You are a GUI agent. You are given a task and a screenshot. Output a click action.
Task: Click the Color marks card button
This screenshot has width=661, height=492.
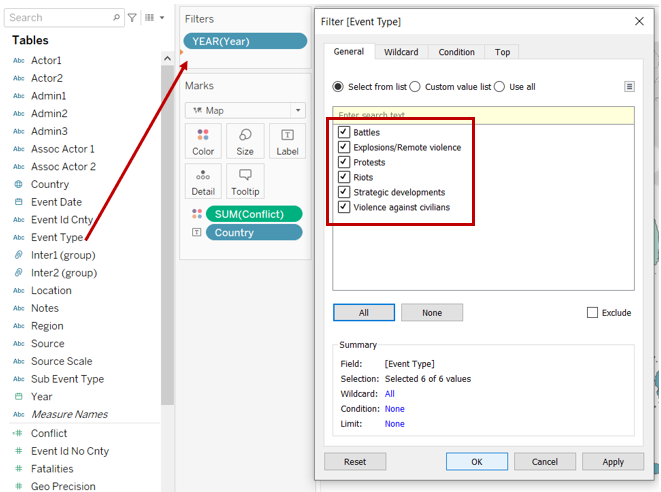click(x=203, y=141)
